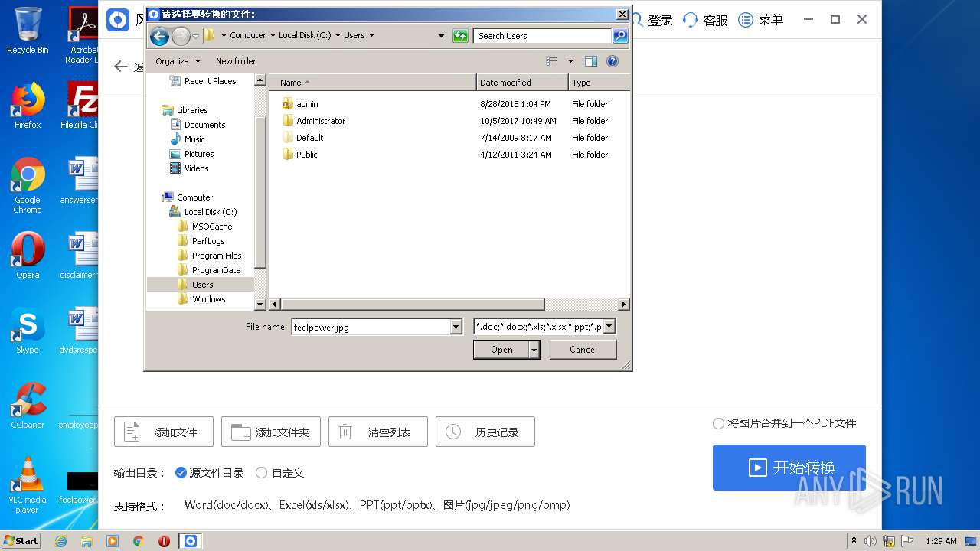Viewport: 980px width, 551px height.
Task: Click the Open button
Action: click(x=501, y=350)
